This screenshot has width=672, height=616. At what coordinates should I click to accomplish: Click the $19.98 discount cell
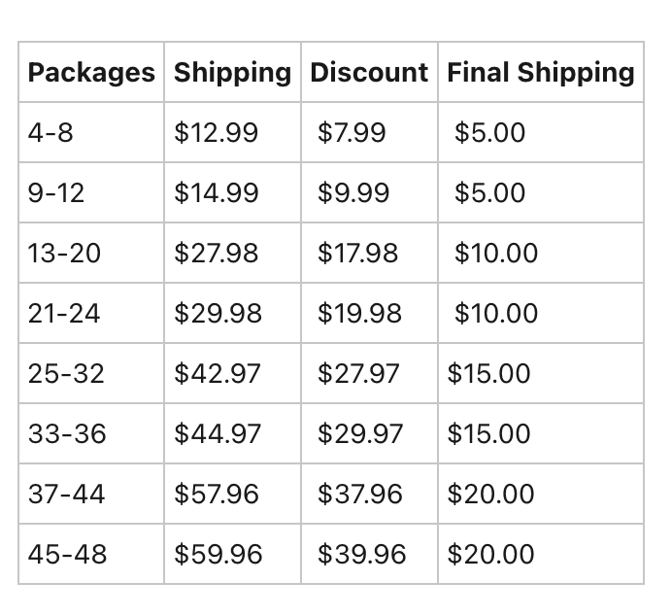tap(359, 313)
